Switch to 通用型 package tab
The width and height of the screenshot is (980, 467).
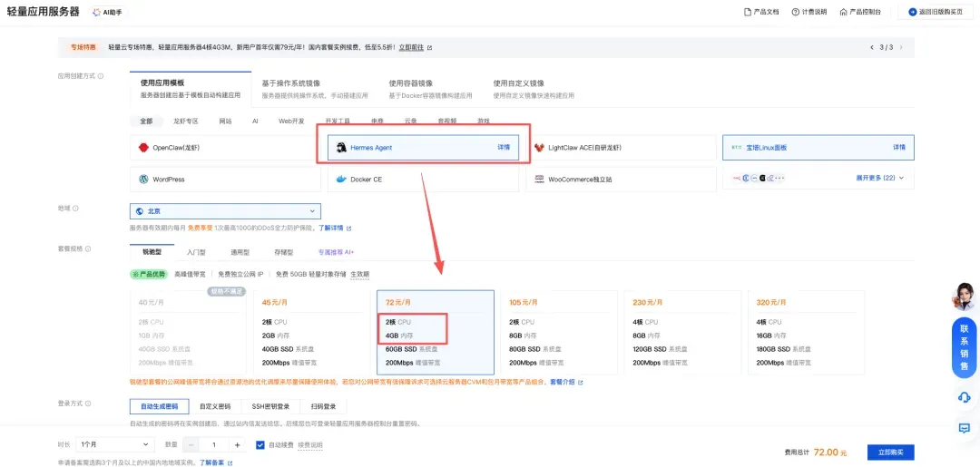point(240,252)
